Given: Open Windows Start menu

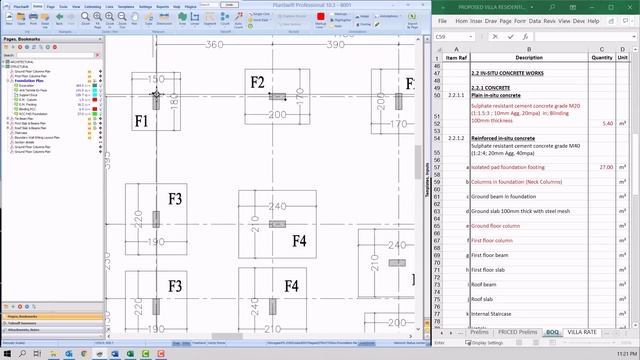Looking at the screenshot, I should click(7, 353).
